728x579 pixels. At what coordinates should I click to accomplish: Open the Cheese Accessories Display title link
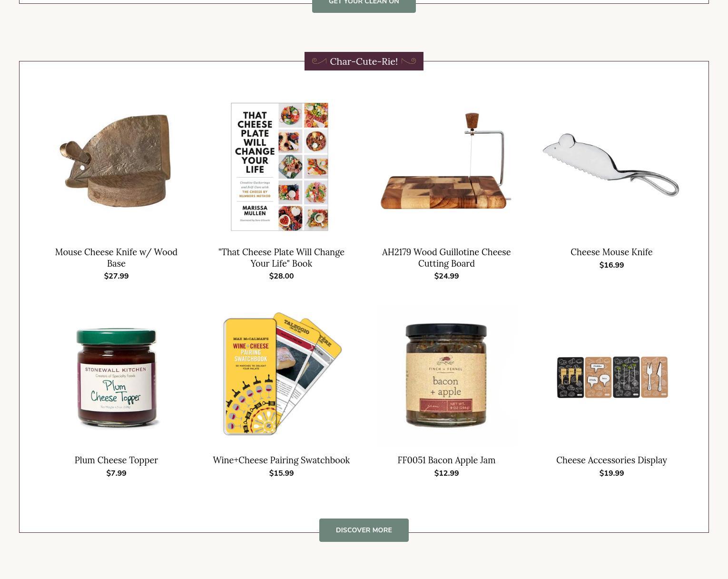(611, 460)
